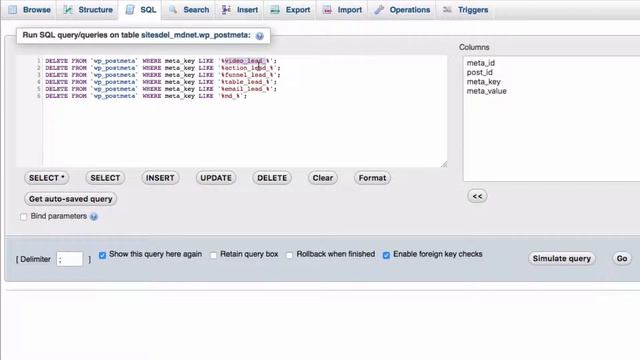The width and height of the screenshot is (640, 360).
Task: Select meta_id in Columns list
Action: (480, 63)
